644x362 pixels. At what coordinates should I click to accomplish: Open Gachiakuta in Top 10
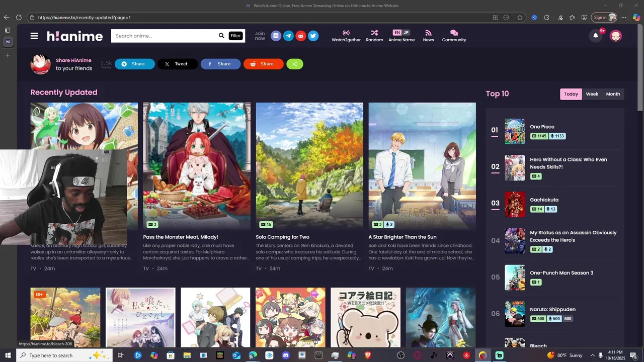(x=544, y=200)
